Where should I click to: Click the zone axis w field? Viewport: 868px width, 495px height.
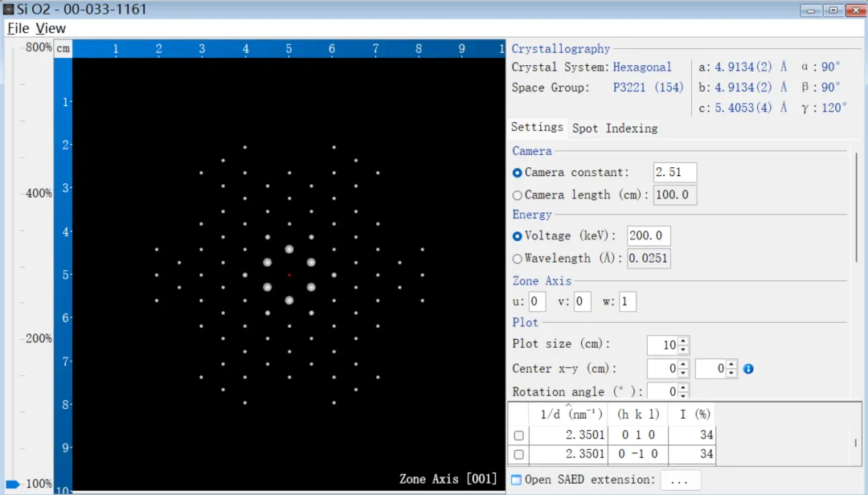[627, 302]
